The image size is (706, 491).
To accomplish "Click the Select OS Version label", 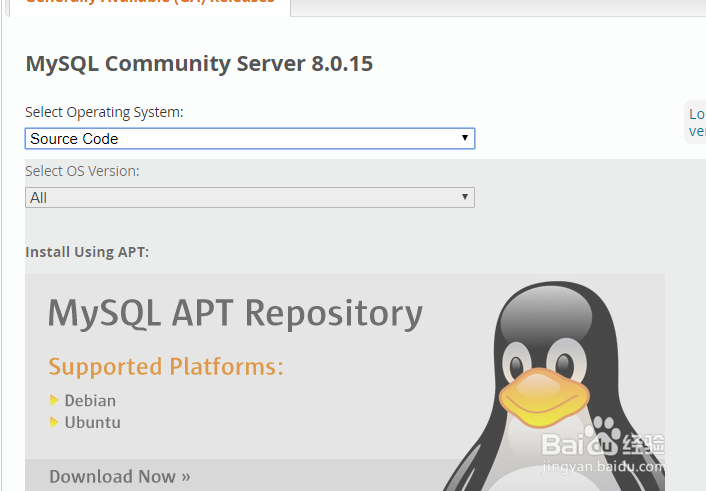I will click(x=82, y=171).
